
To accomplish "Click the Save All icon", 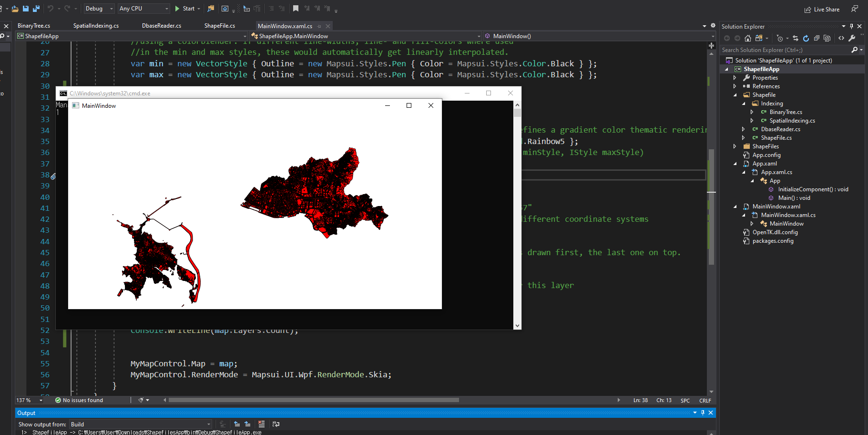I will tap(36, 8).
